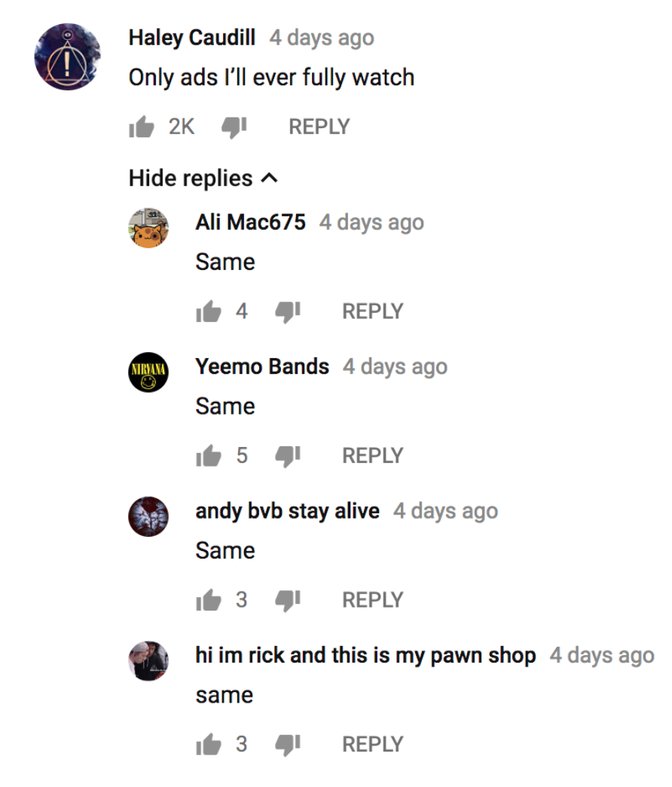Open Ali Mac675's cat avatar

pos(148,228)
